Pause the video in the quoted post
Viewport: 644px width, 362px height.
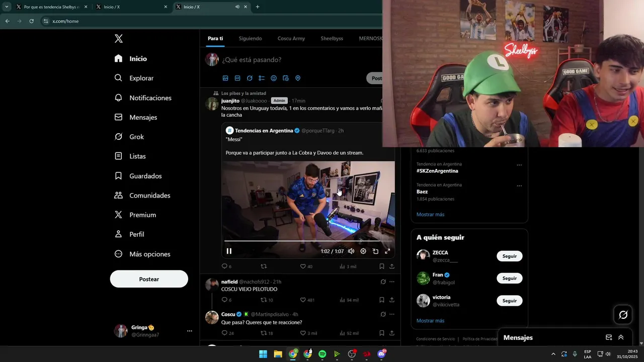(x=229, y=251)
